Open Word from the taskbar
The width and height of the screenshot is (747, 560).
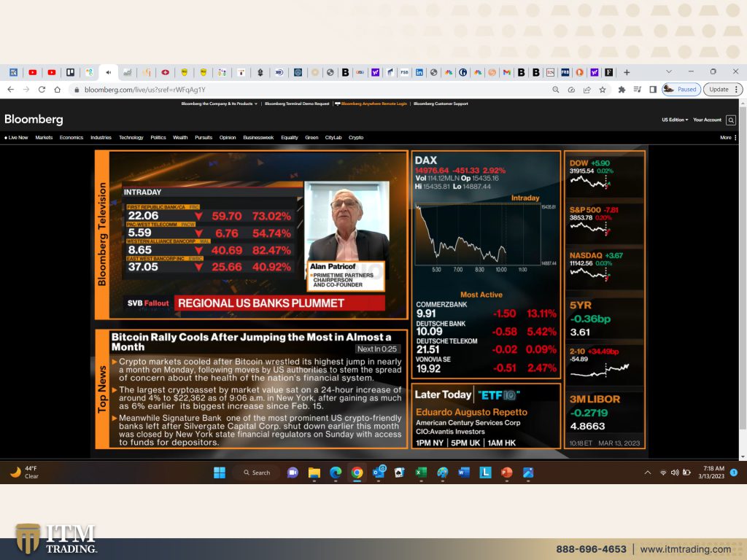click(463, 472)
